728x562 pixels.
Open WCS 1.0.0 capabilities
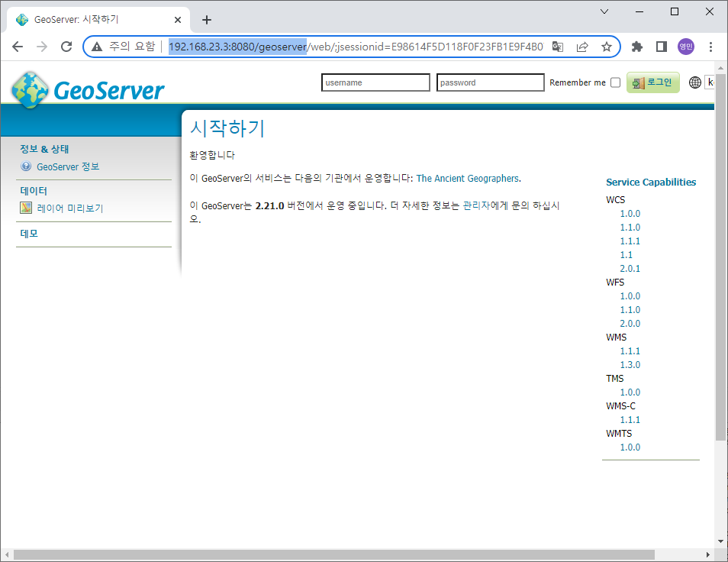pyautogui.click(x=630, y=214)
